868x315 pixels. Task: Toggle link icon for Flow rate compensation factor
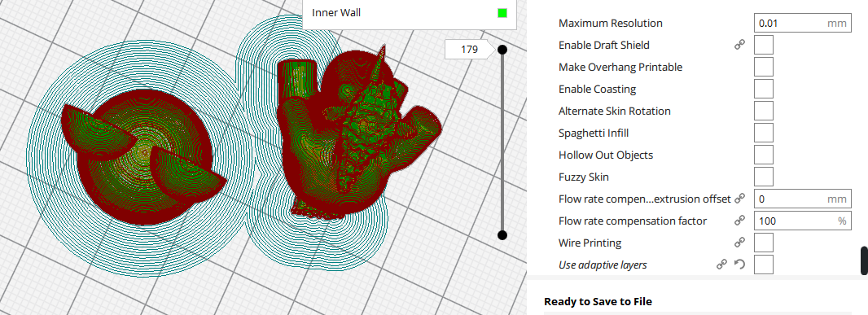click(739, 221)
